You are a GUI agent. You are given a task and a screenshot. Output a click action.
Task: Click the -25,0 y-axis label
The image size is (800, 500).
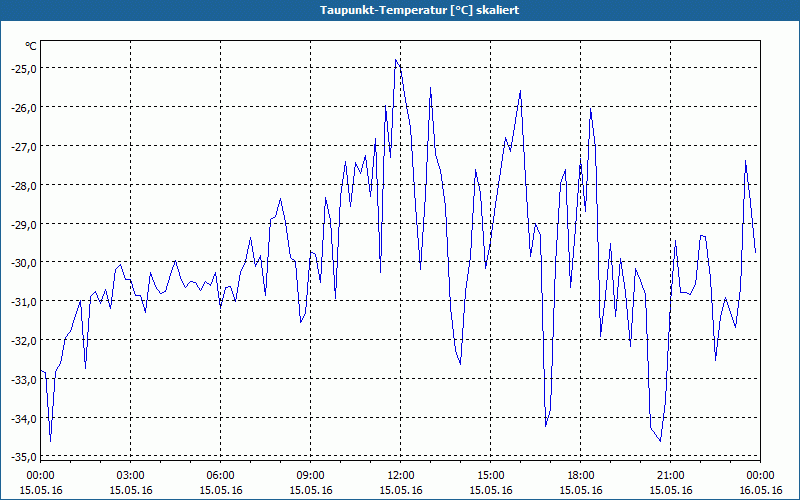[x=24, y=68]
